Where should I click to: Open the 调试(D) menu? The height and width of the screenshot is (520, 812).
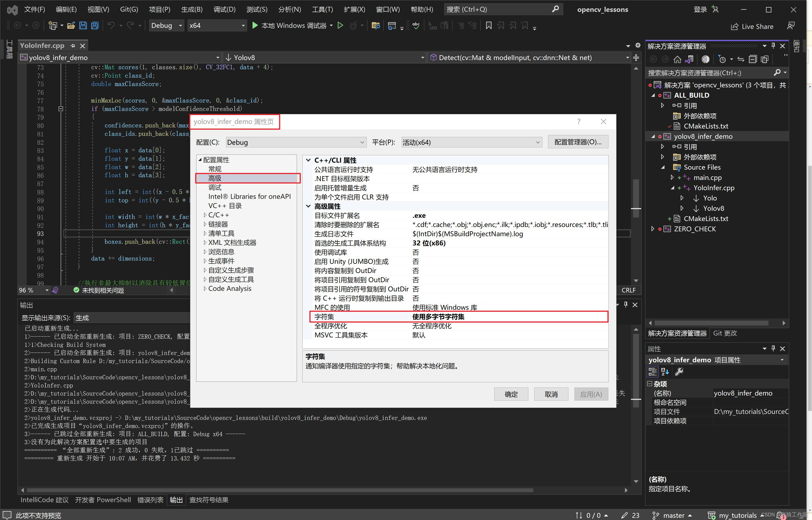pos(224,9)
